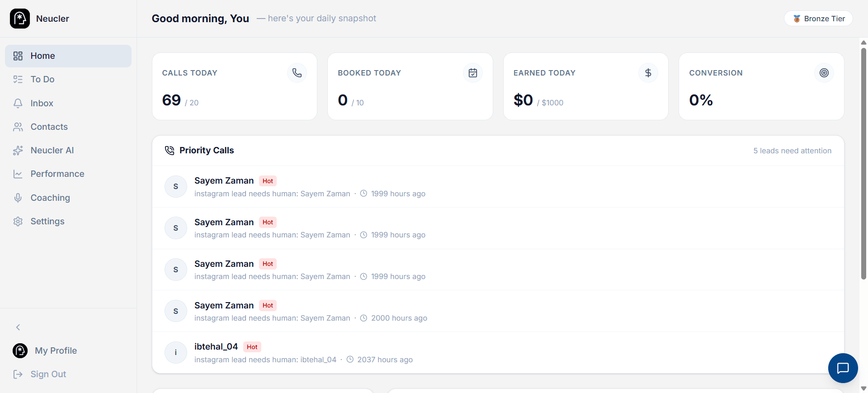
Task: Click the Sign Out arrow icon
Action: (x=18, y=374)
